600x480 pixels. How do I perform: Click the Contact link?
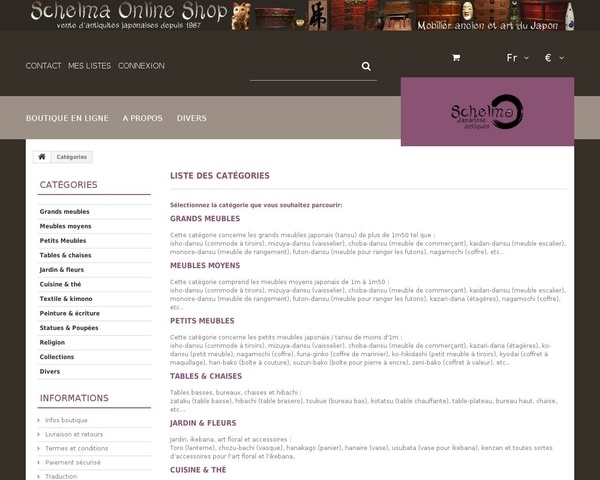(x=43, y=66)
